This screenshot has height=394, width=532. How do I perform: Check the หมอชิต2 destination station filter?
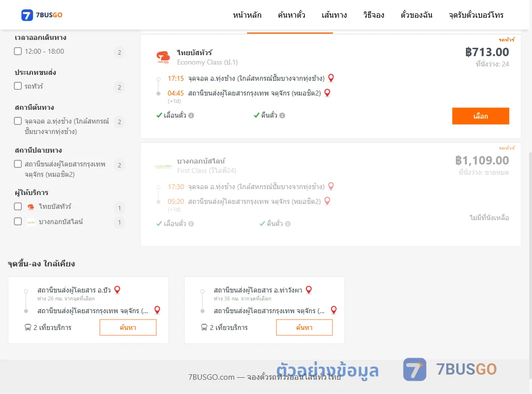(18, 164)
